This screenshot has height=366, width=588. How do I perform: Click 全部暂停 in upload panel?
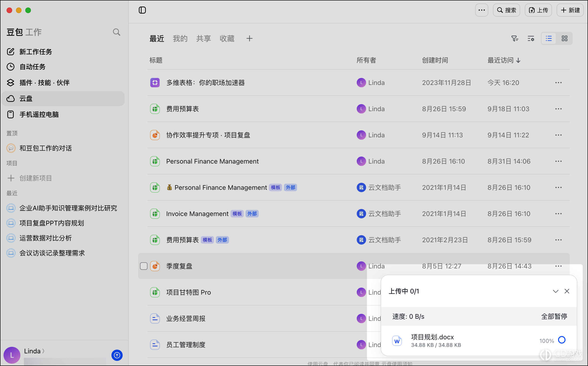554,316
